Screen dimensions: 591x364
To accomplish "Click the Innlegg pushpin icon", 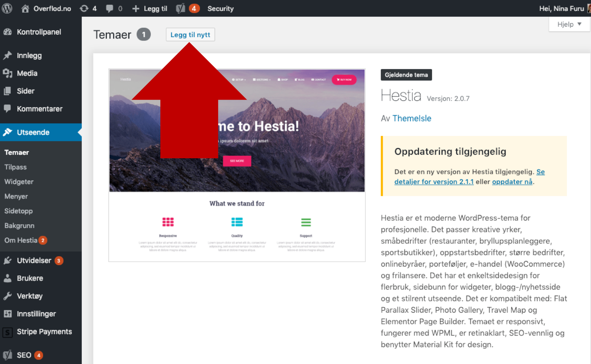I will coord(7,55).
